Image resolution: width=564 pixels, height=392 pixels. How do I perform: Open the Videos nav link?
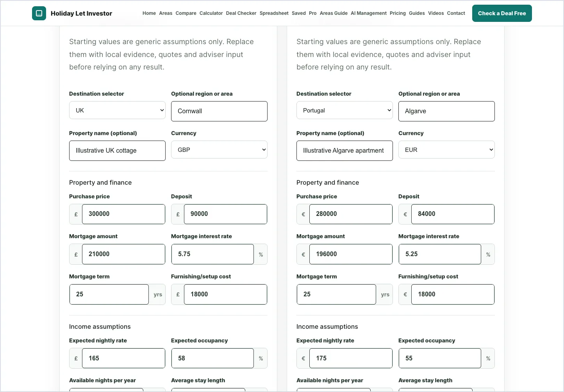click(x=436, y=13)
